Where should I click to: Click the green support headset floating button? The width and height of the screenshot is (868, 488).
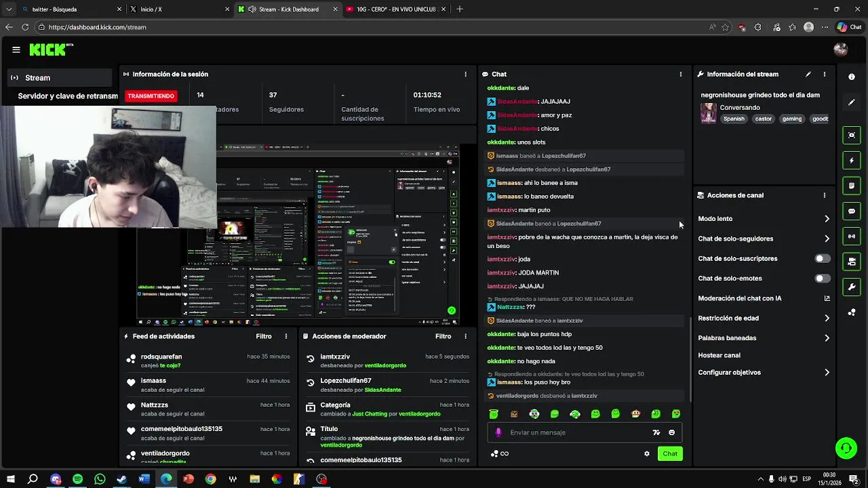coord(846,448)
